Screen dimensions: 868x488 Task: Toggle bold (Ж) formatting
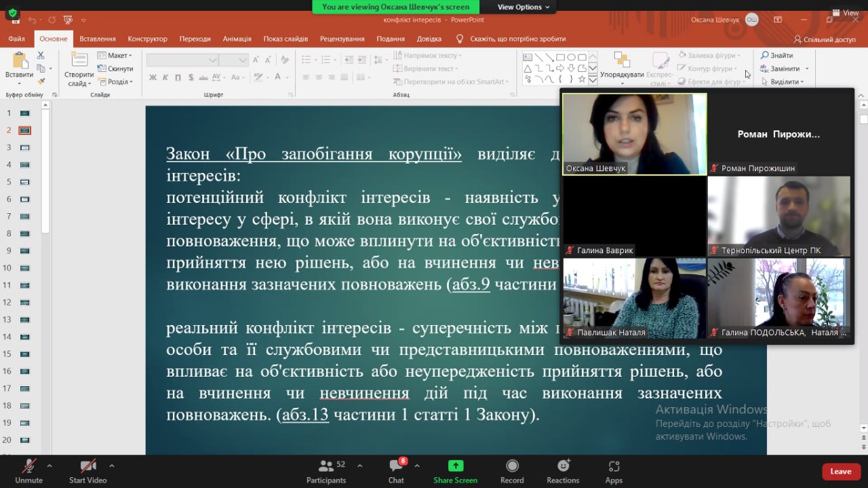153,77
